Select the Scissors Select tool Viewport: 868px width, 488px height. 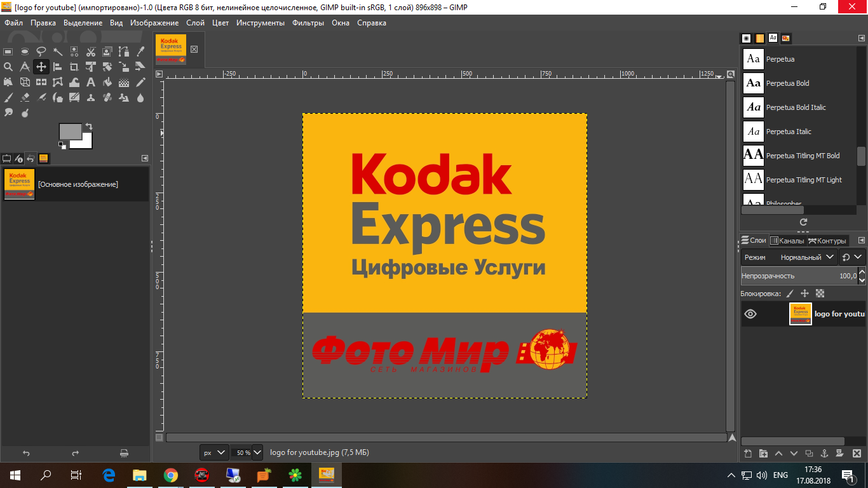point(91,51)
